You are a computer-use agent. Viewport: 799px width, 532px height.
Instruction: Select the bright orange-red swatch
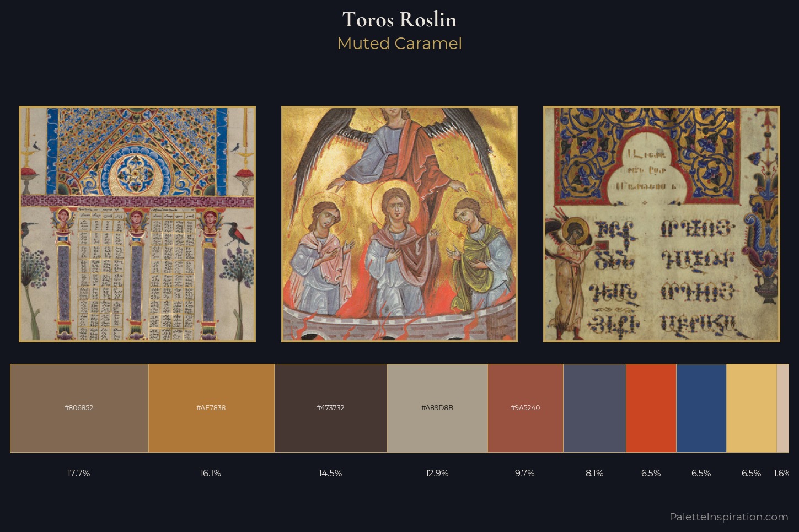tap(651, 408)
